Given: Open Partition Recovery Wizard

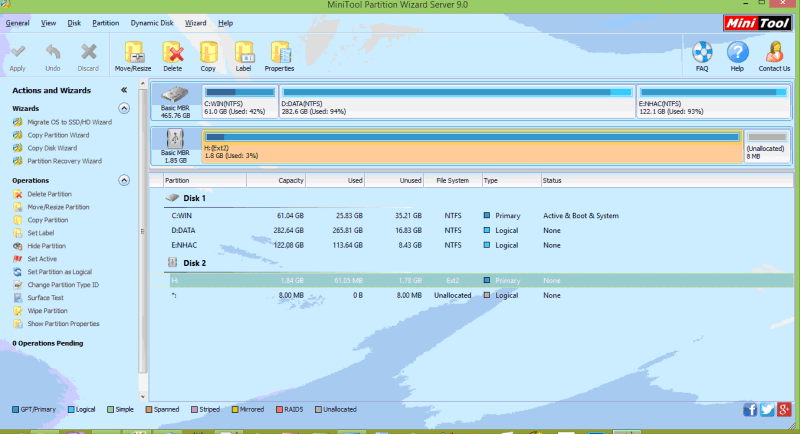Looking at the screenshot, I should coord(64,161).
